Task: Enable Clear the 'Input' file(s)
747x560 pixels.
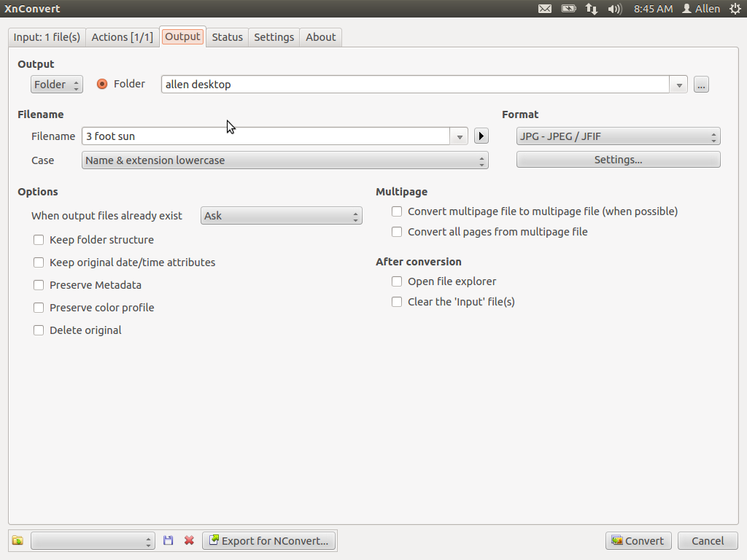Action: [397, 302]
